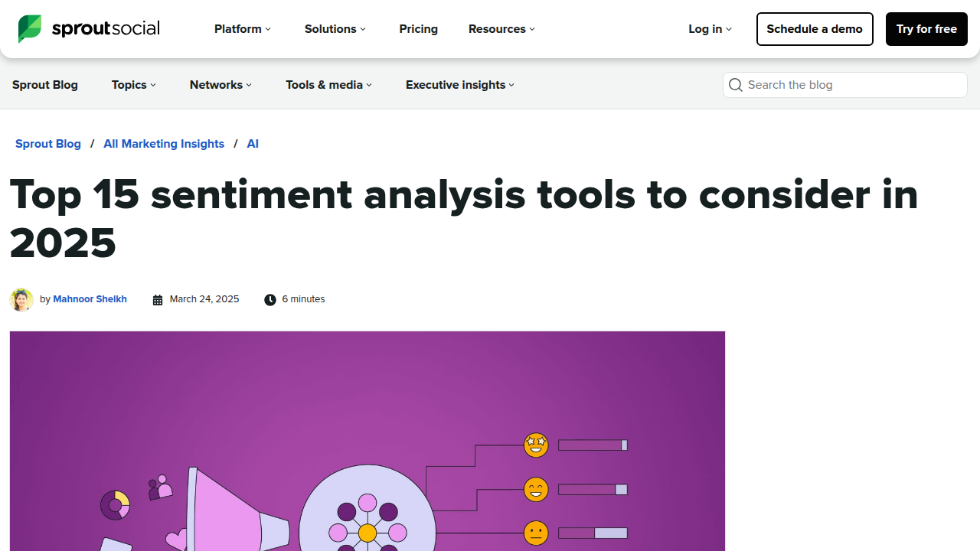Click the article title heading
The width and height of the screenshot is (980, 551).
point(464,218)
